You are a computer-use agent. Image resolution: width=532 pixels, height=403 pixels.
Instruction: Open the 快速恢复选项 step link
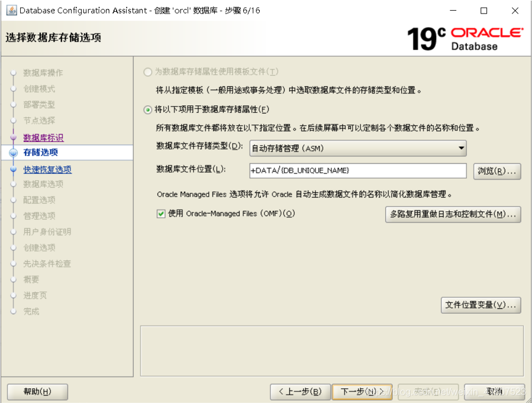click(x=47, y=169)
